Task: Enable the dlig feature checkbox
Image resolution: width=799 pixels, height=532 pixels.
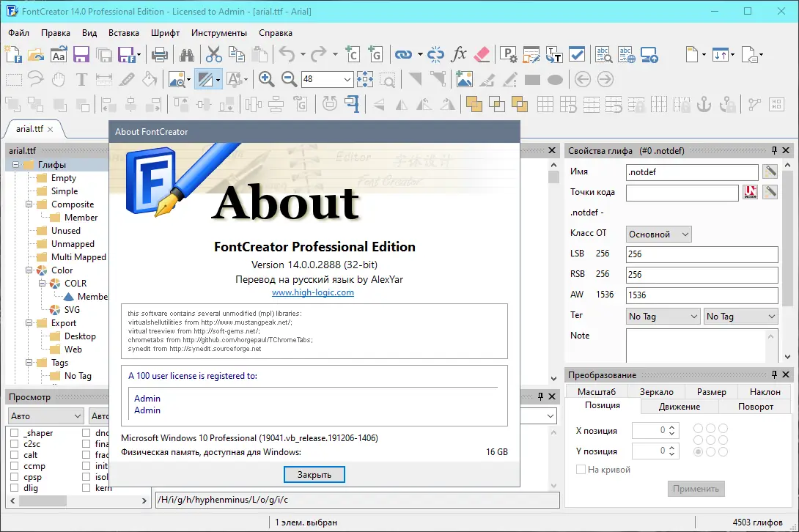Action: pyautogui.click(x=14, y=488)
